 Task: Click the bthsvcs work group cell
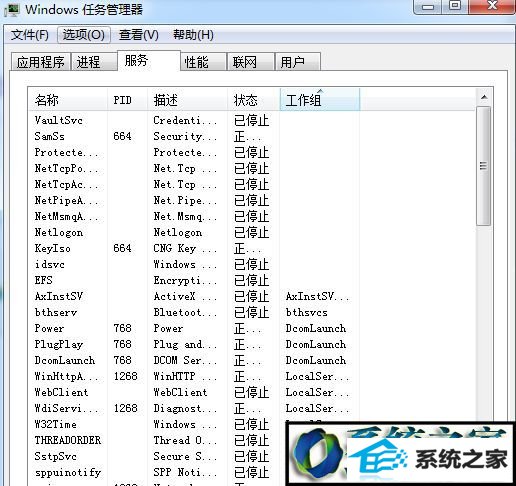click(306, 312)
